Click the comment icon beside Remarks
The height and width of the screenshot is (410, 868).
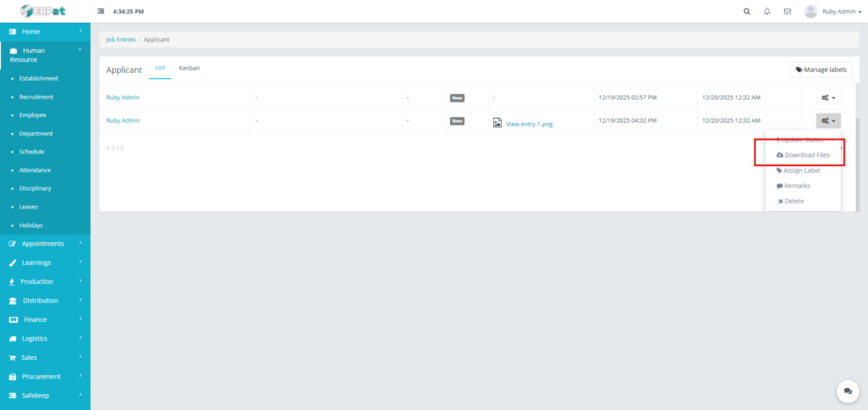pyautogui.click(x=780, y=186)
